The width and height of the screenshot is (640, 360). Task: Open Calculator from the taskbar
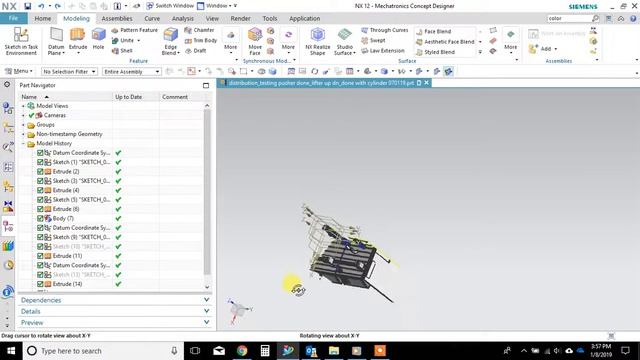click(265, 351)
